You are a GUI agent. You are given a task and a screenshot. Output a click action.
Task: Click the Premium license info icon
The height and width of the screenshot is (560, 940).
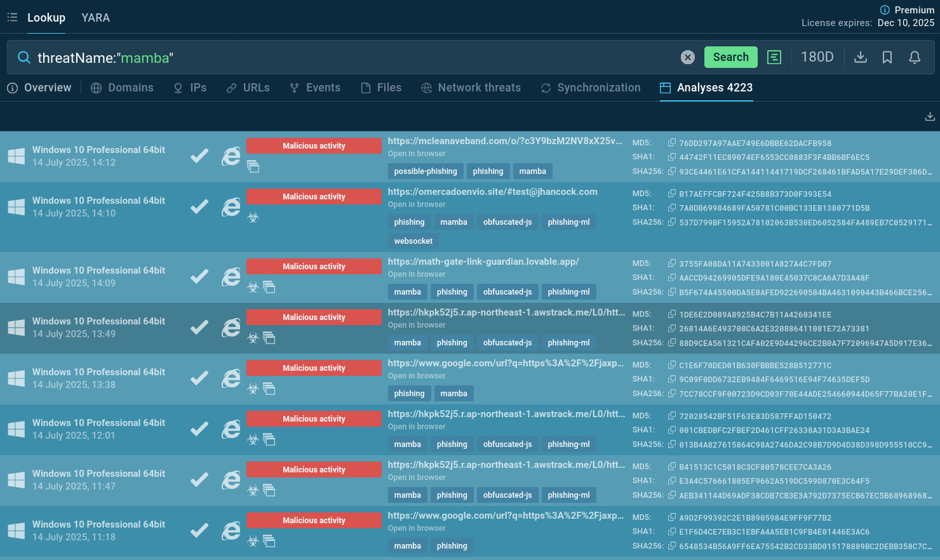click(885, 10)
